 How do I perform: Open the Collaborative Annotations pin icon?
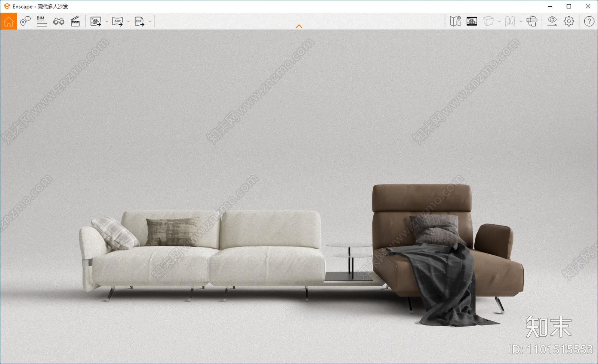25,21
